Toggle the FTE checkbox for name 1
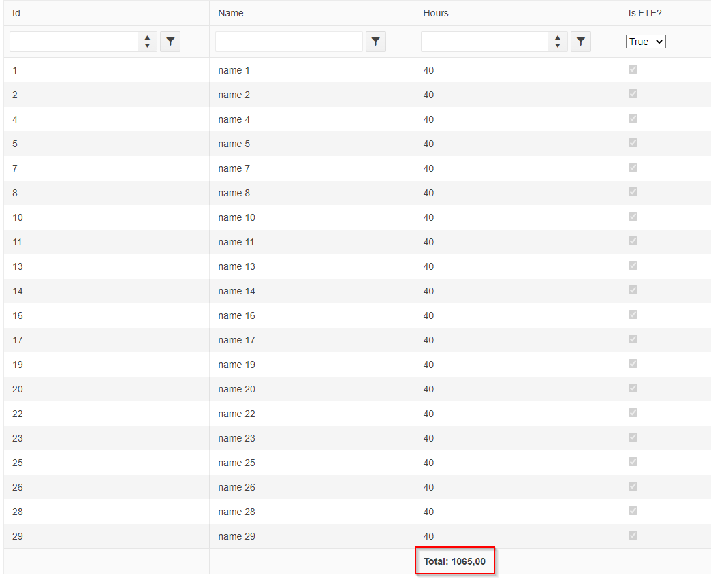This screenshot has height=588, width=711. (x=633, y=69)
